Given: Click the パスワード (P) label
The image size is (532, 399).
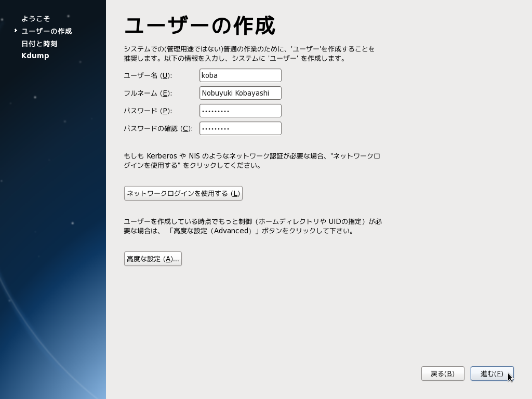Looking at the screenshot, I should 148,111.
